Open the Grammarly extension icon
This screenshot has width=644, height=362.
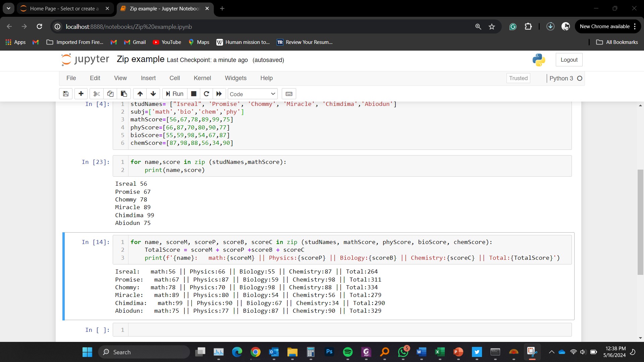pyautogui.click(x=513, y=26)
